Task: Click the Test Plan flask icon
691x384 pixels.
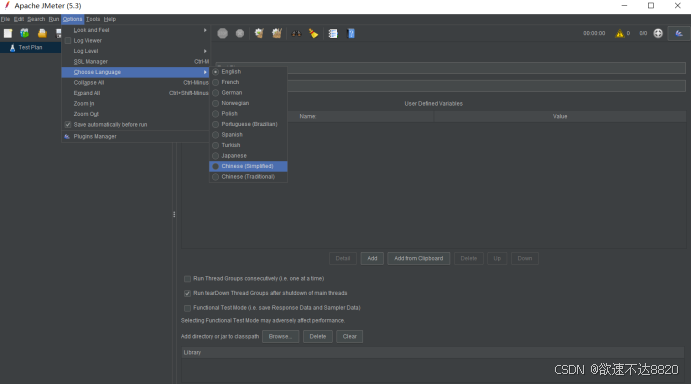Action: coord(12,48)
